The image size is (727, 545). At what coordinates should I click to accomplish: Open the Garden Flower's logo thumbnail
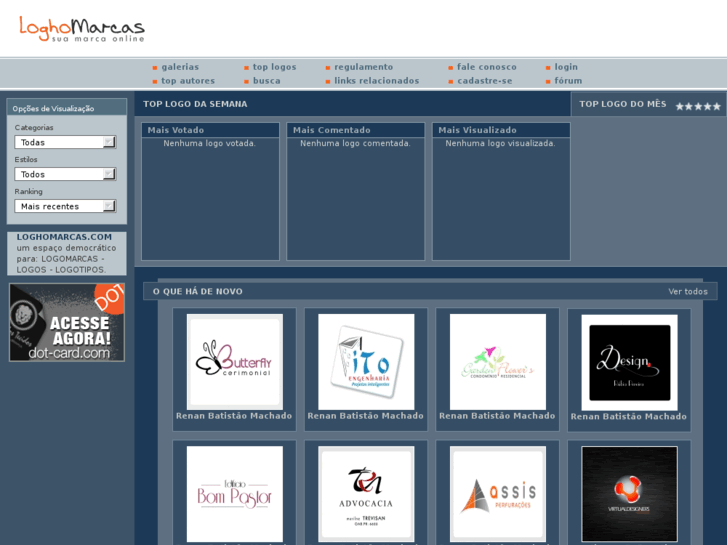[x=498, y=362]
